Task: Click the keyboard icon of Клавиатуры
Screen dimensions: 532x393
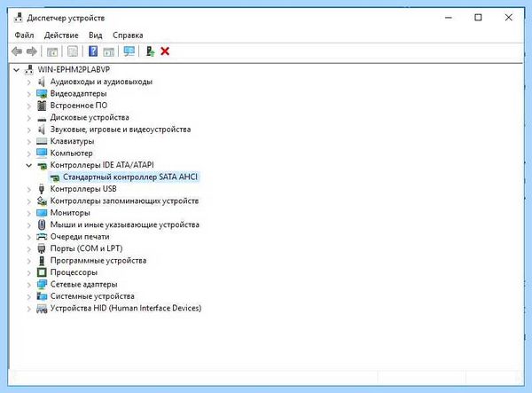Action: (42, 141)
